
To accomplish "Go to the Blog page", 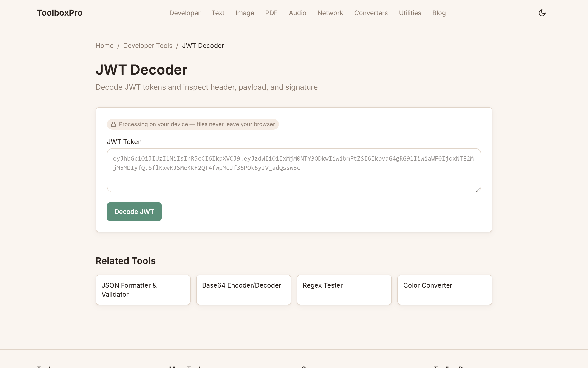I will pos(439,13).
